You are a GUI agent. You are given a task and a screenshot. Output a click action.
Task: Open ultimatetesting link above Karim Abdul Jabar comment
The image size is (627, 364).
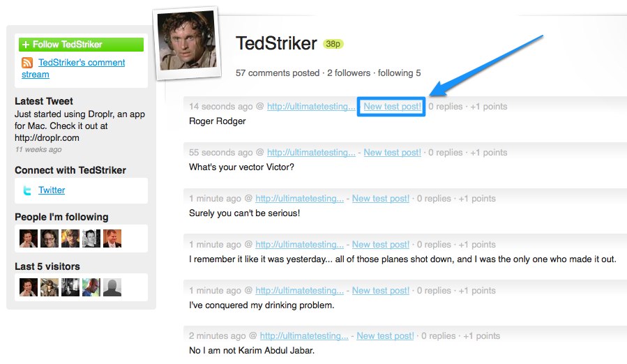click(x=304, y=336)
